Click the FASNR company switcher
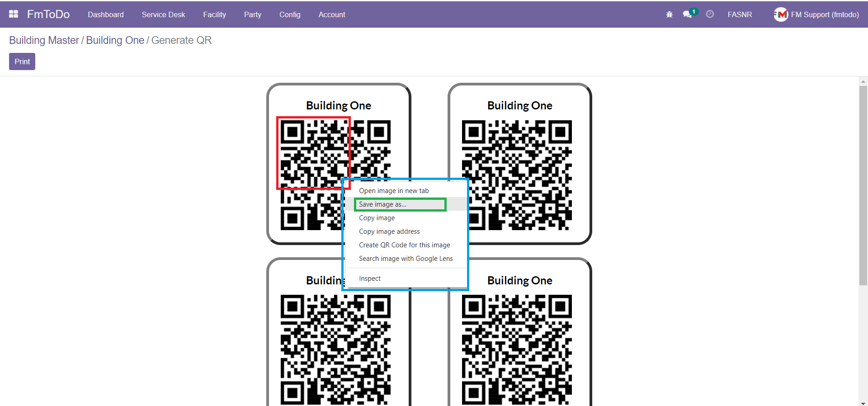The height and width of the screenshot is (406, 868). click(x=740, y=14)
